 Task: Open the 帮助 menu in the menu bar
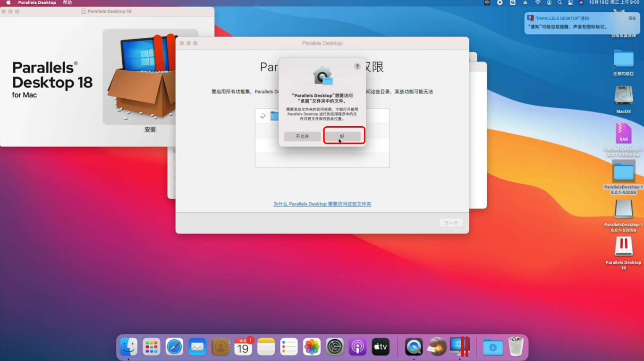(68, 3)
